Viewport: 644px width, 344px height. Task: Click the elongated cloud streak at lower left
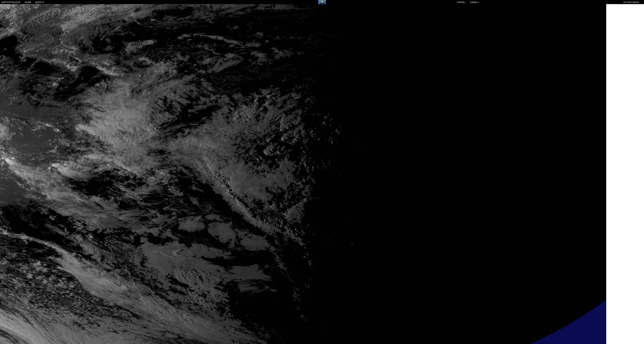click(82, 272)
